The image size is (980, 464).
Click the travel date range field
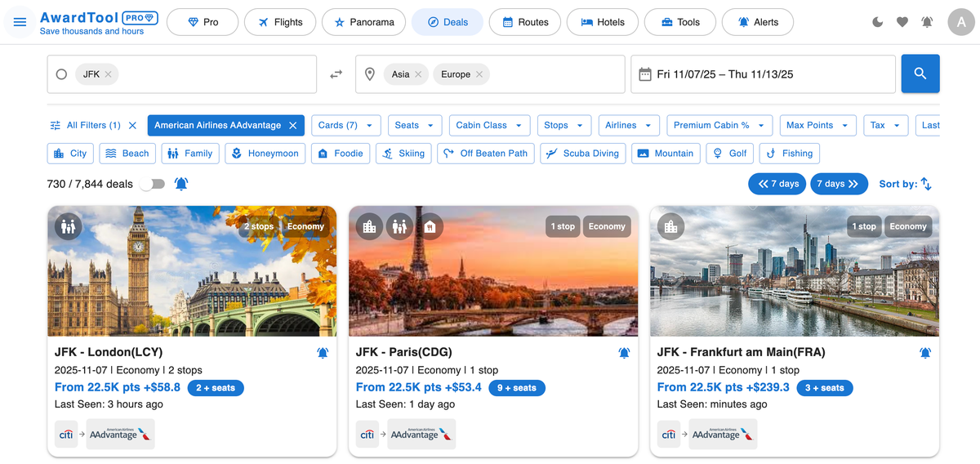pyautogui.click(x=763, y=74)
